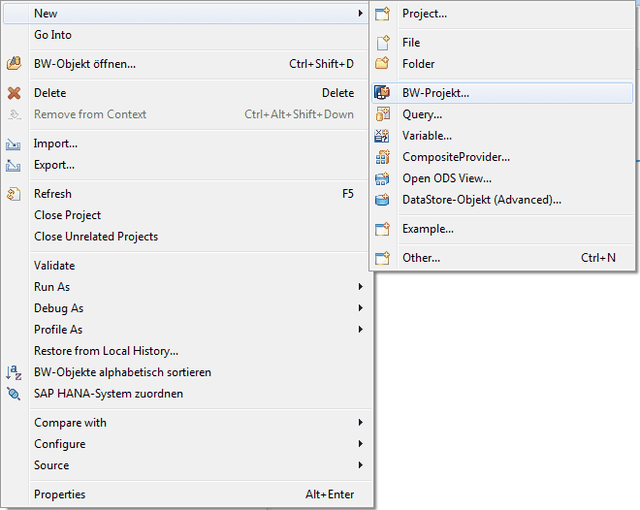This screenshot has height=510, width=640.
Task: Click the Export icon
Action: (13, 165)
